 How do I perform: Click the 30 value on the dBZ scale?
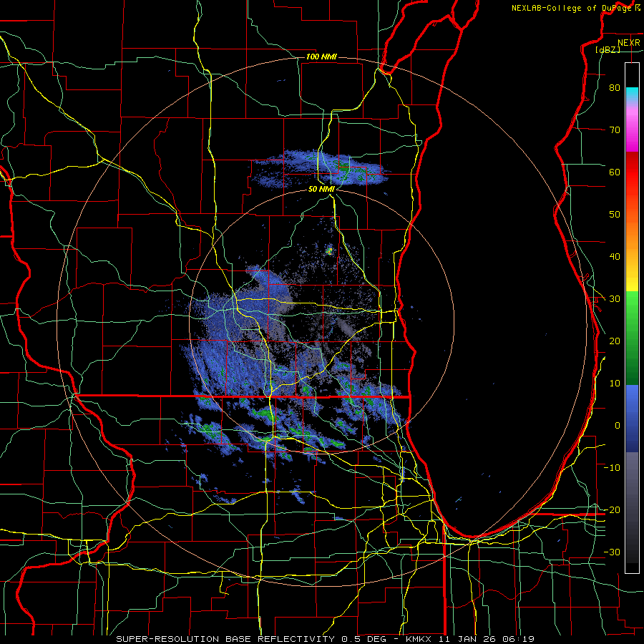[615, 298]
